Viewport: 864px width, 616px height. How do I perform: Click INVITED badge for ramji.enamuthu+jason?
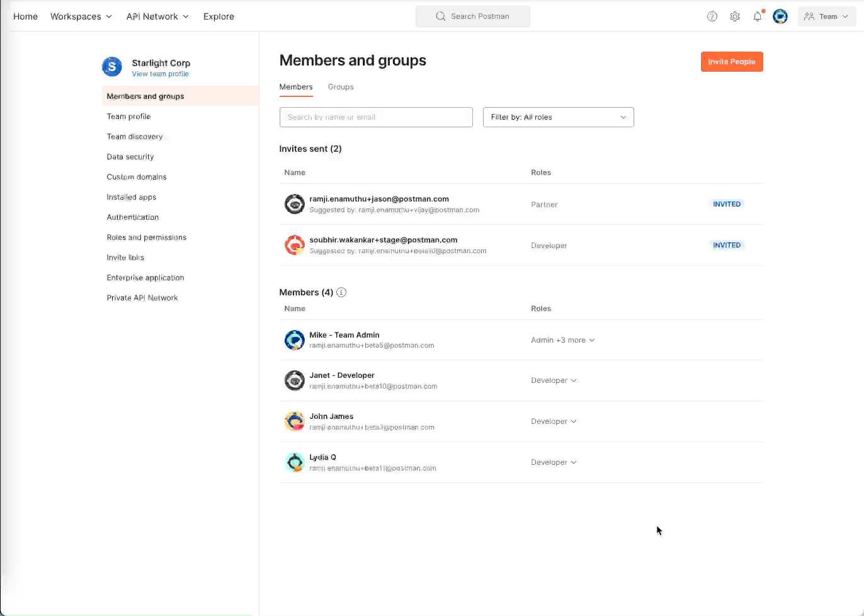coord(727,204)
